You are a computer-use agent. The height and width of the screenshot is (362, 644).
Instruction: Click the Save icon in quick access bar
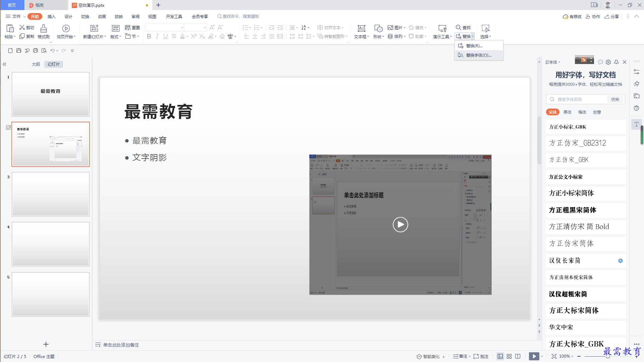point(19,51)
